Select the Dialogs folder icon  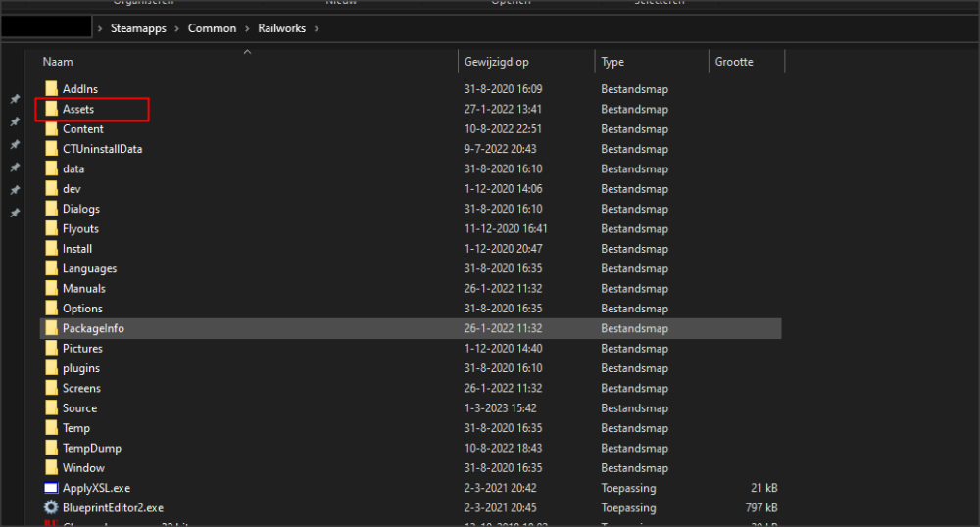click(x=51, y=209)
